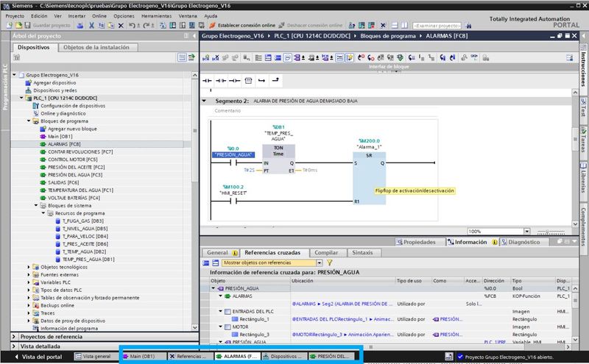The height and width of the screenshot is (364, 589).
Task: Switch to Dispositivos editor in taskbar
Action: (283, 356)
